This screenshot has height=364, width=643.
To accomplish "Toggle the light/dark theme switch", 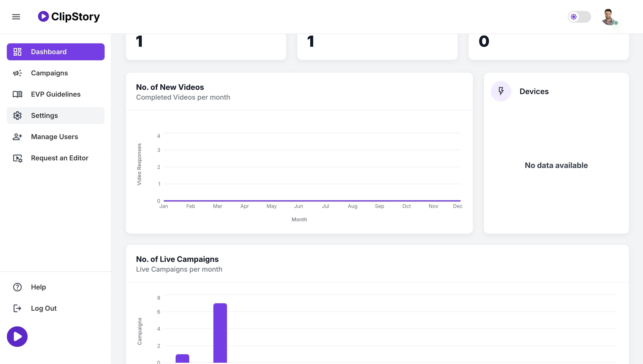I will tap(579, 17).
